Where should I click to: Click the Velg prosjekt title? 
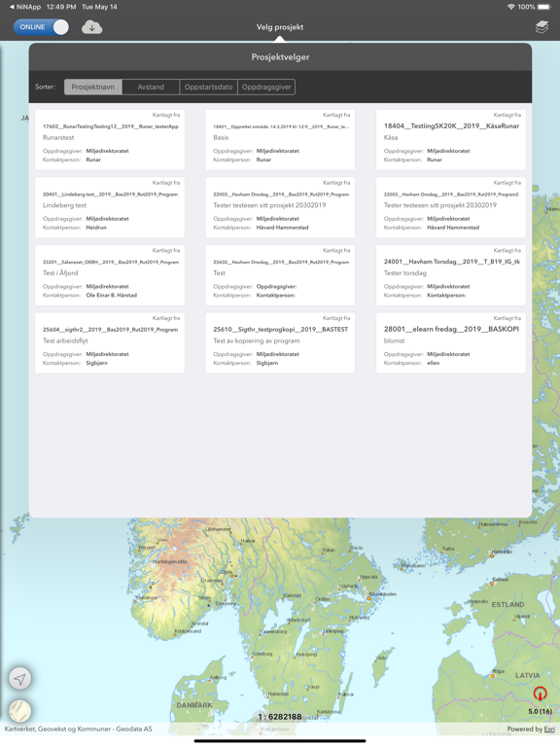pos(280,27)
